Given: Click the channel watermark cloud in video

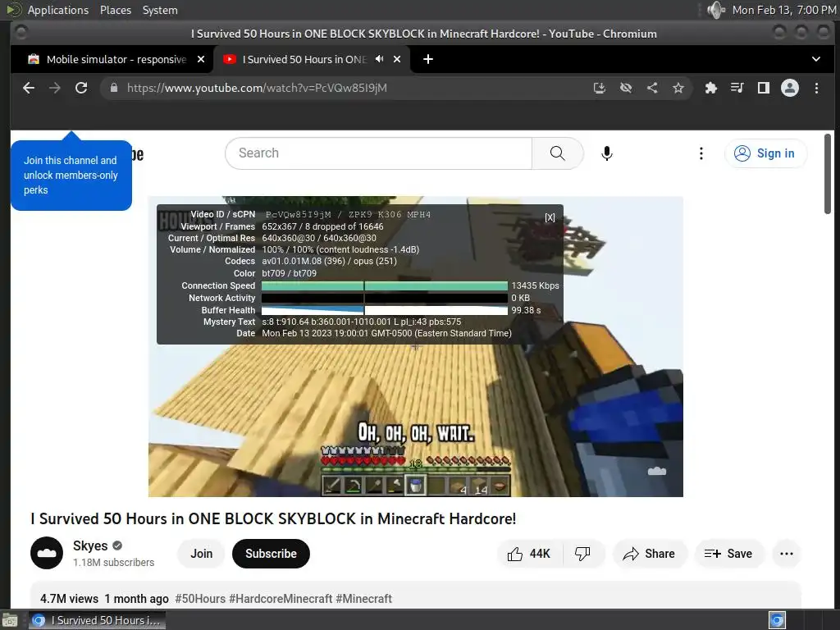Looking at the screenshot, I should click(657, 471).
